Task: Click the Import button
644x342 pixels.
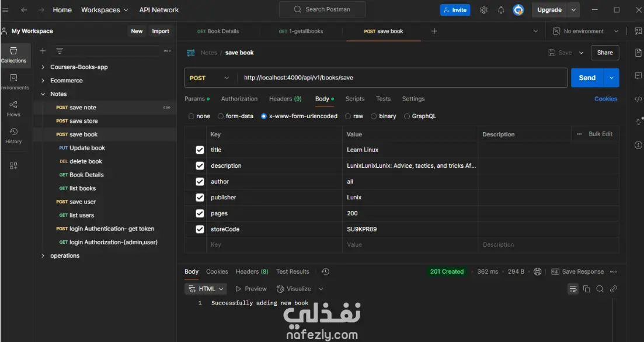Action: tap(161, 31)
